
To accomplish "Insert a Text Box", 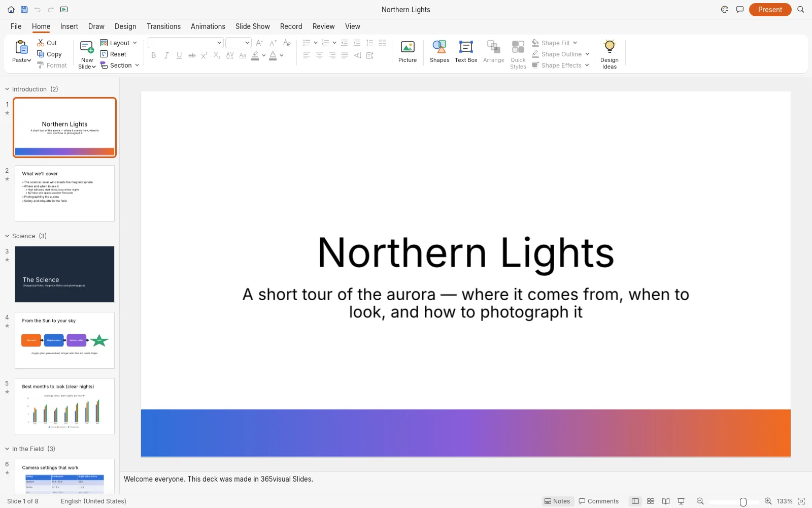I will (466, 52).
